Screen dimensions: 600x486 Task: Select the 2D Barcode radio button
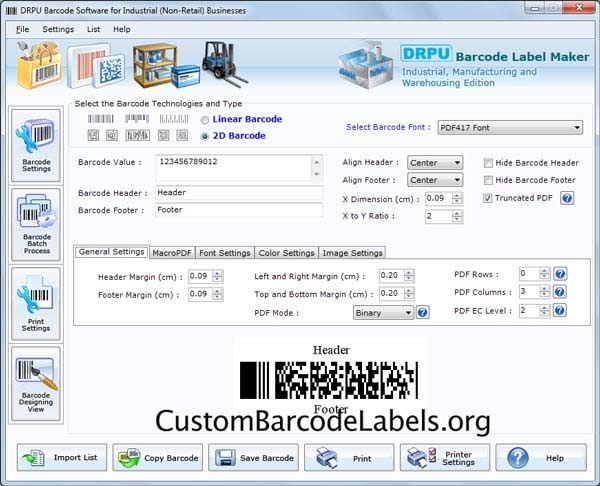coord(205,136)
